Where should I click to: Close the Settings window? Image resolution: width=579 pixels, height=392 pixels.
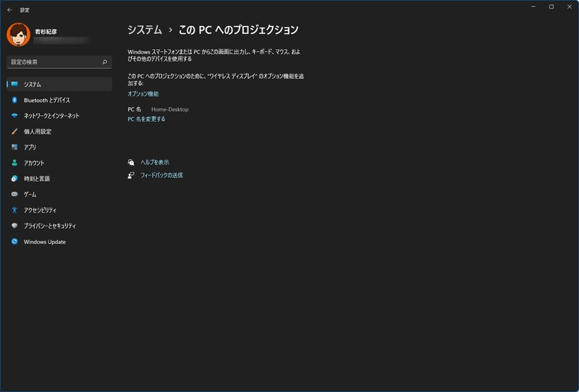(570, 7)
